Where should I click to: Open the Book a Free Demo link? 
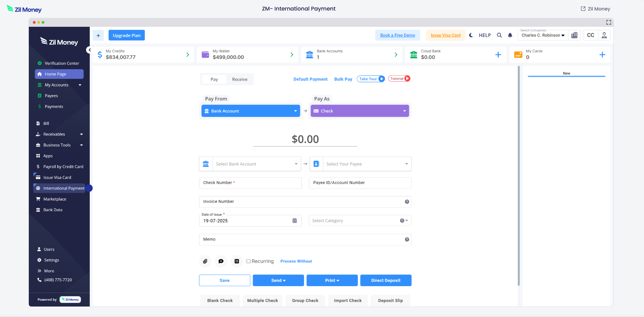[x=397, y=35]
